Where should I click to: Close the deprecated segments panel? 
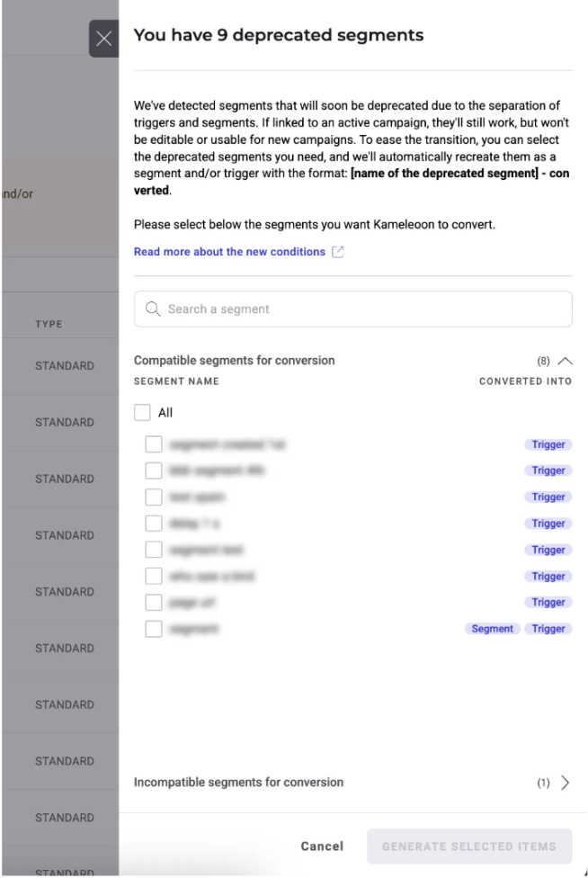[103, 39]
